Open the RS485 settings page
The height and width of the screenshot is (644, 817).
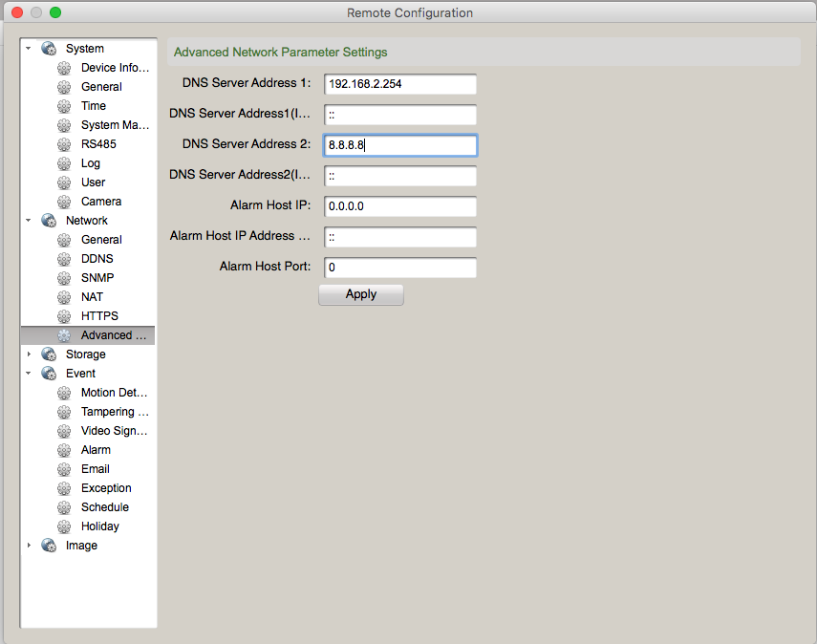click(x=98, y=144)
